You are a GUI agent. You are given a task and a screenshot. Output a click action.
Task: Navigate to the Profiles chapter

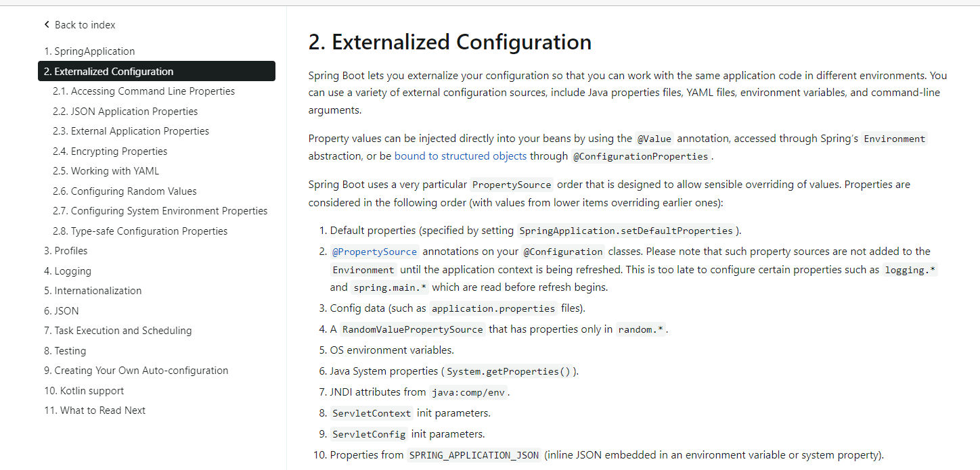(66, 250)
